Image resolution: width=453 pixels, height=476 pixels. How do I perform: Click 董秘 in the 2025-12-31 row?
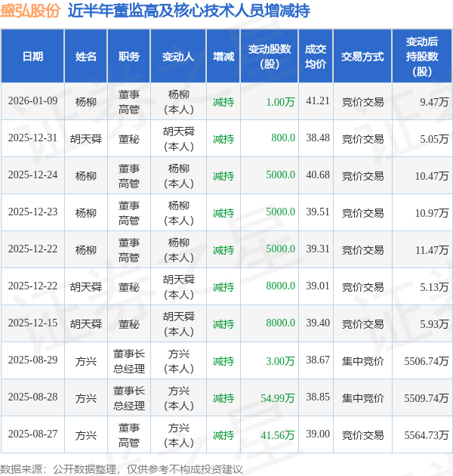(x=129, y=139)
